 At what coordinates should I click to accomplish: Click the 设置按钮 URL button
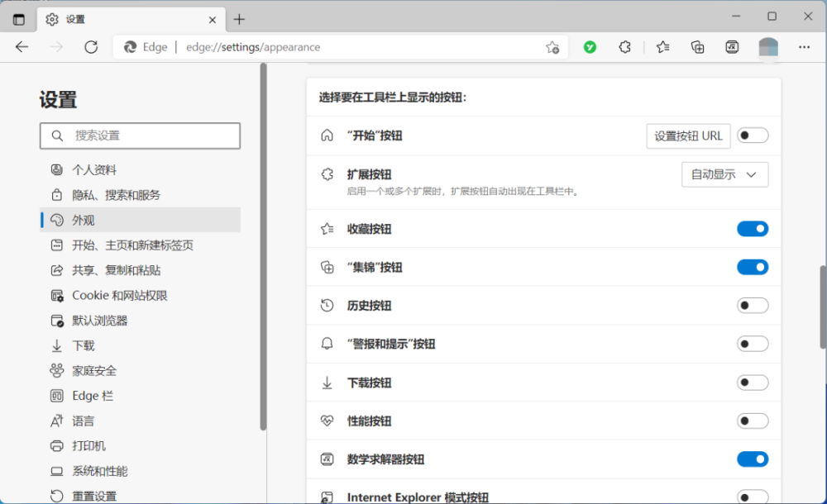point(688,136)
